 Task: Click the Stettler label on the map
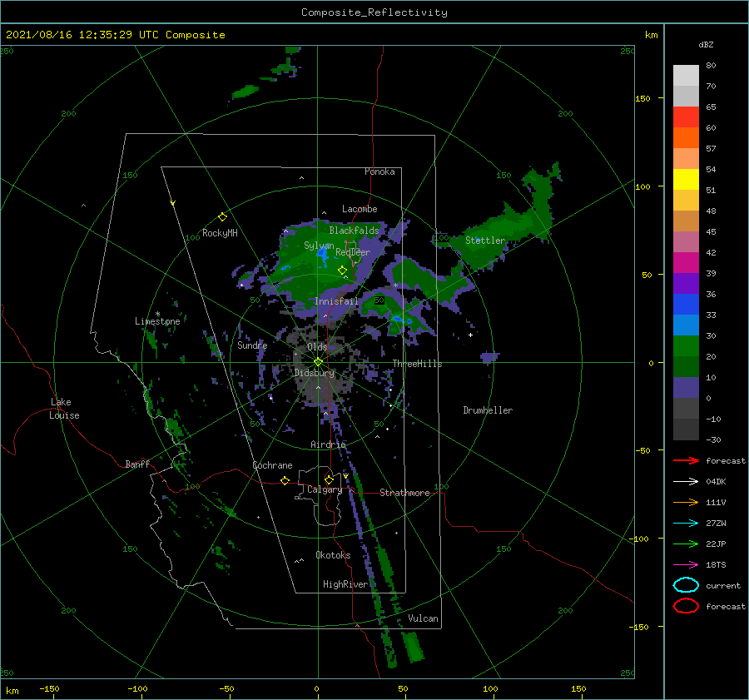coord(485,241)
